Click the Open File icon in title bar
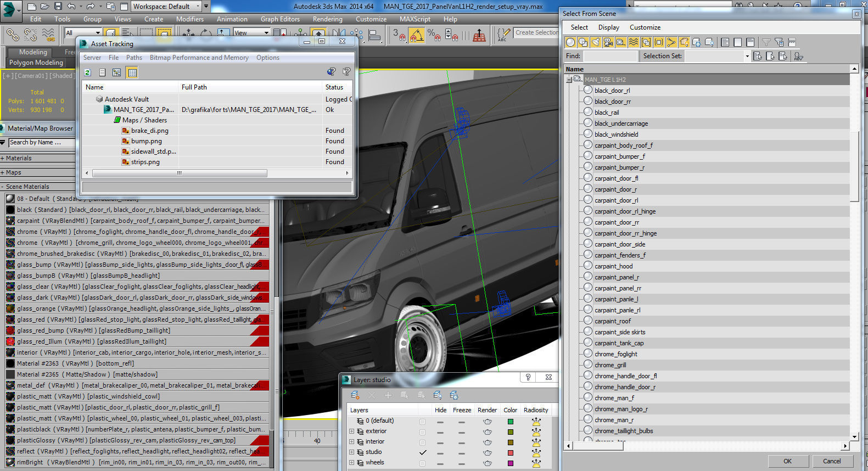This screenshot has height=471, width=868. (x=45, y=7)
